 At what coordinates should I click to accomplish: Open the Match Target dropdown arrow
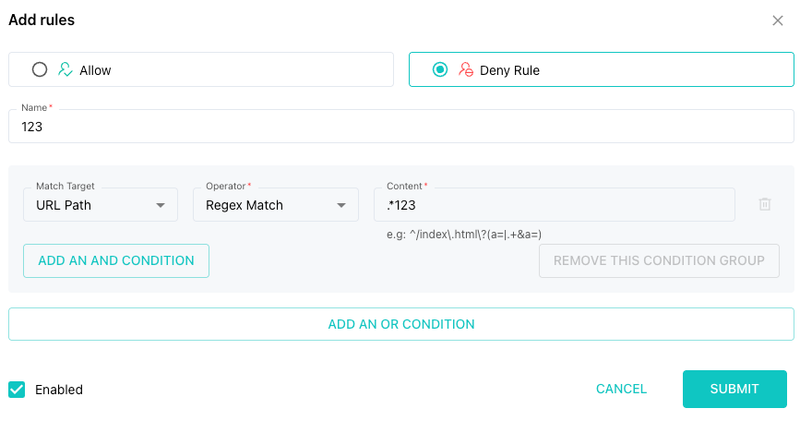tap(160, 205)
